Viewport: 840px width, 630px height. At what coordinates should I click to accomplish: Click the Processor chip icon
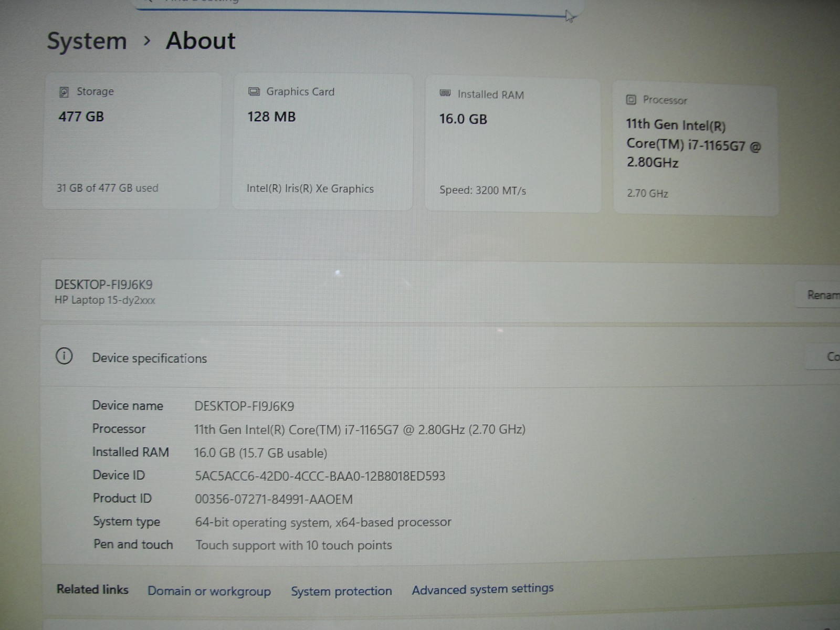click(x=631, y=100)
